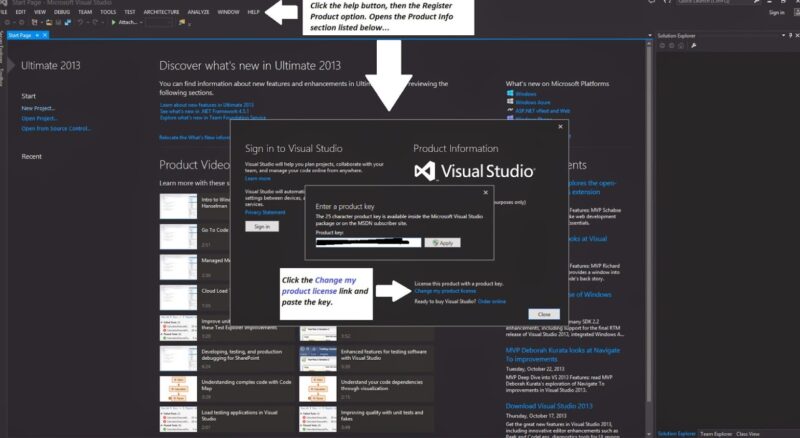Click the Product key input field
800x438 pixels.
point(368,242)
